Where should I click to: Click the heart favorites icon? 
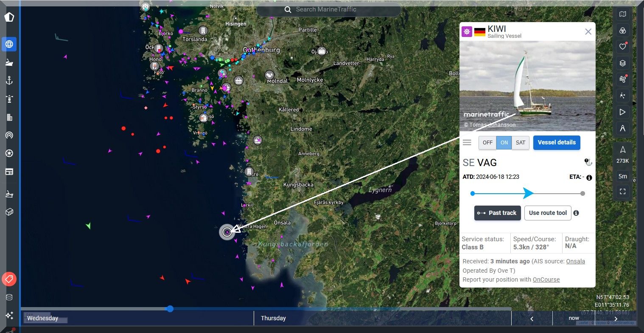click(x=622, y=47)
